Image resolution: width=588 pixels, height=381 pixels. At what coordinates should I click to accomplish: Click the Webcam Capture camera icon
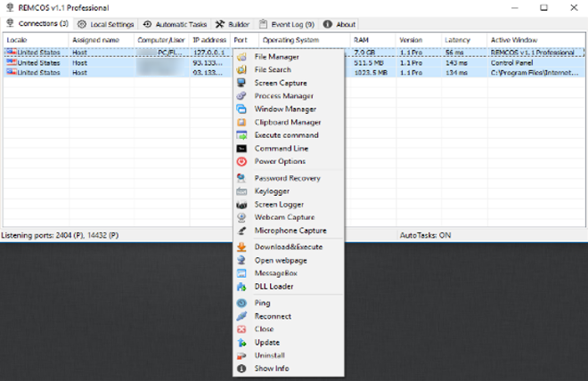[x=241, y=217]
